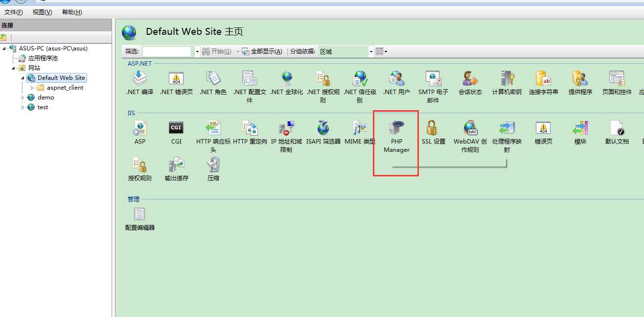Expand the demo site node

23,98
